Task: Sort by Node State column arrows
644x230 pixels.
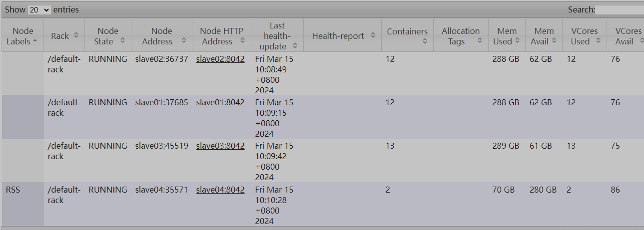Action: [x=122, y=41]
